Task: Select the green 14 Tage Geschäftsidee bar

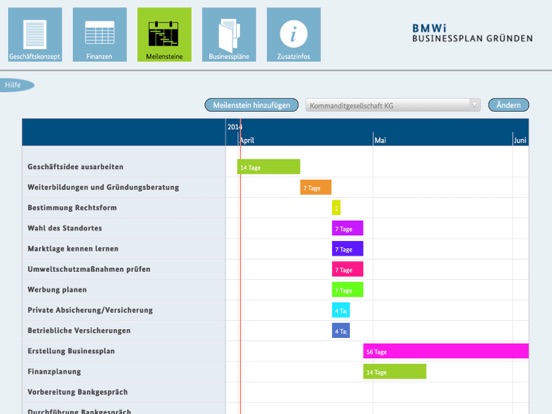Action: [x=269, y=167]
